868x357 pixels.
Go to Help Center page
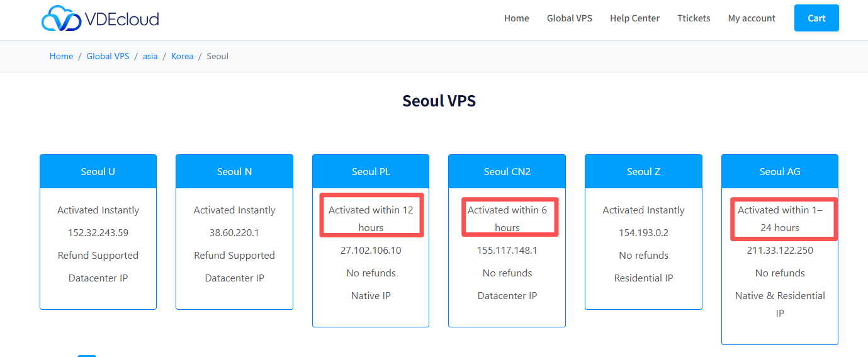tap(634, 18)
